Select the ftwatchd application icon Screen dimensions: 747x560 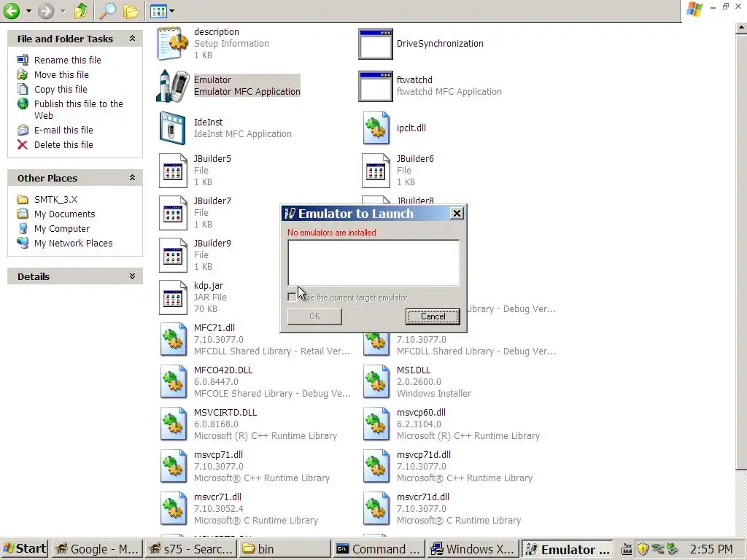(x=376, y=86)
